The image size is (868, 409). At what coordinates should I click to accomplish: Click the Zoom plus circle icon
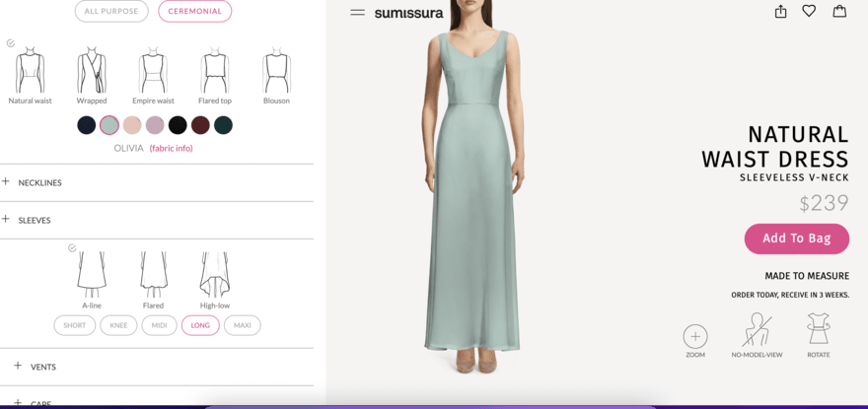(695, 336)
